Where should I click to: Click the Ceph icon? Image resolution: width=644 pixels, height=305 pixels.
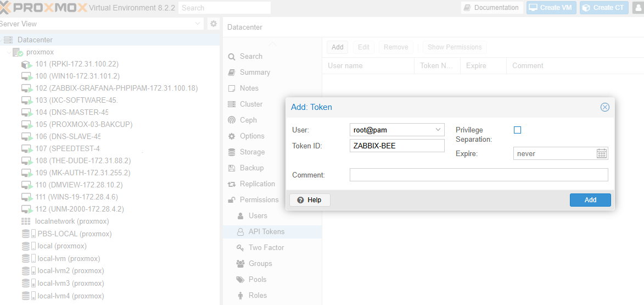[x=232, y=120]
